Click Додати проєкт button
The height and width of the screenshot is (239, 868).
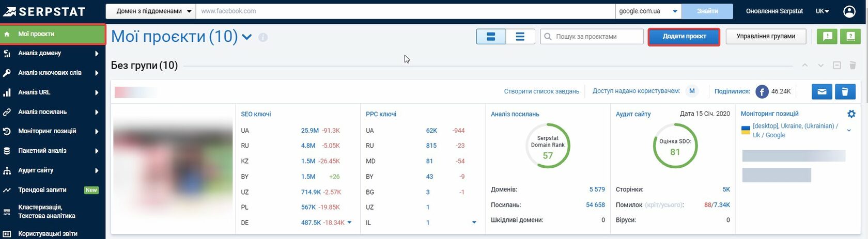pyautogui.click(x=684, y=37)
